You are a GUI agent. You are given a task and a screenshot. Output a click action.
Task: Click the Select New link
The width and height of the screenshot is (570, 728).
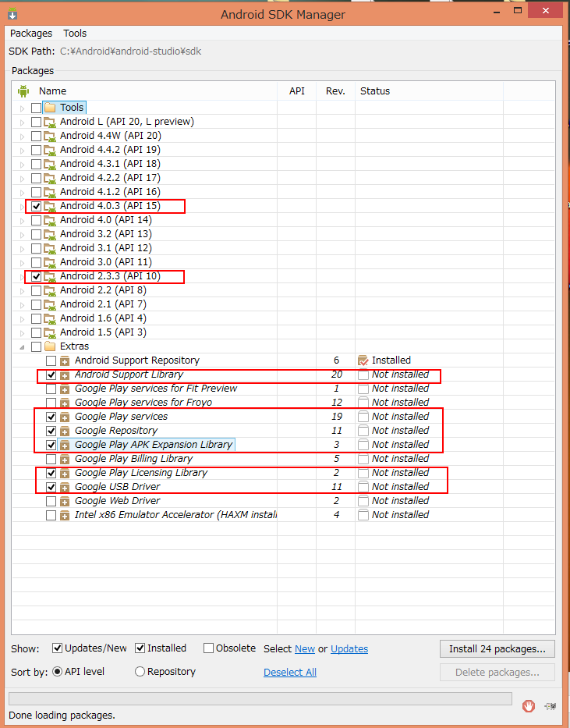pyautogui.click(x=305, y=649)
